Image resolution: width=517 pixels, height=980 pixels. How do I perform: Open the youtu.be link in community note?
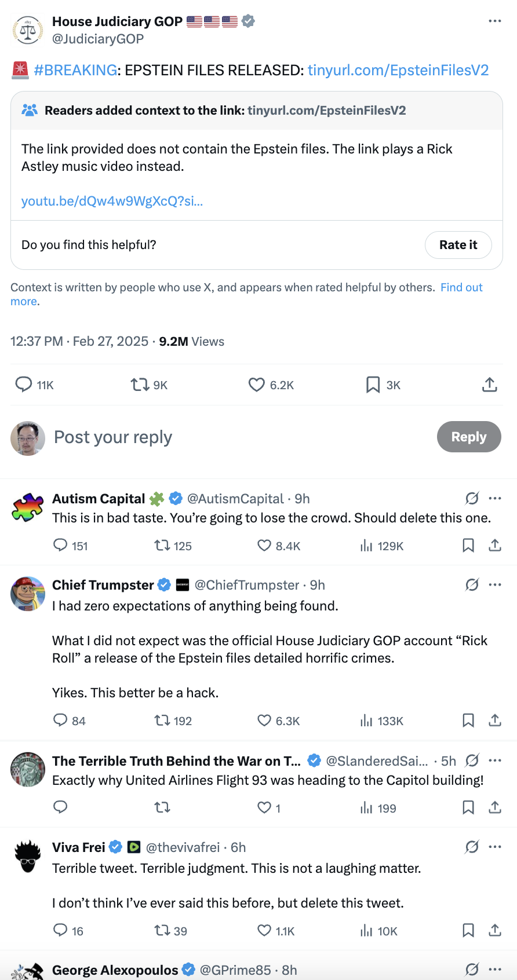[112, 201]
